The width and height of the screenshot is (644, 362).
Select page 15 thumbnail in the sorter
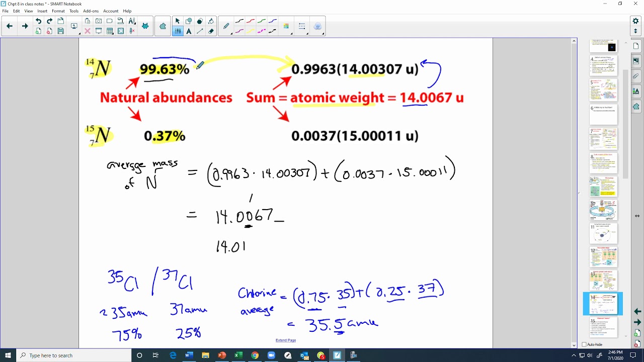603,328
